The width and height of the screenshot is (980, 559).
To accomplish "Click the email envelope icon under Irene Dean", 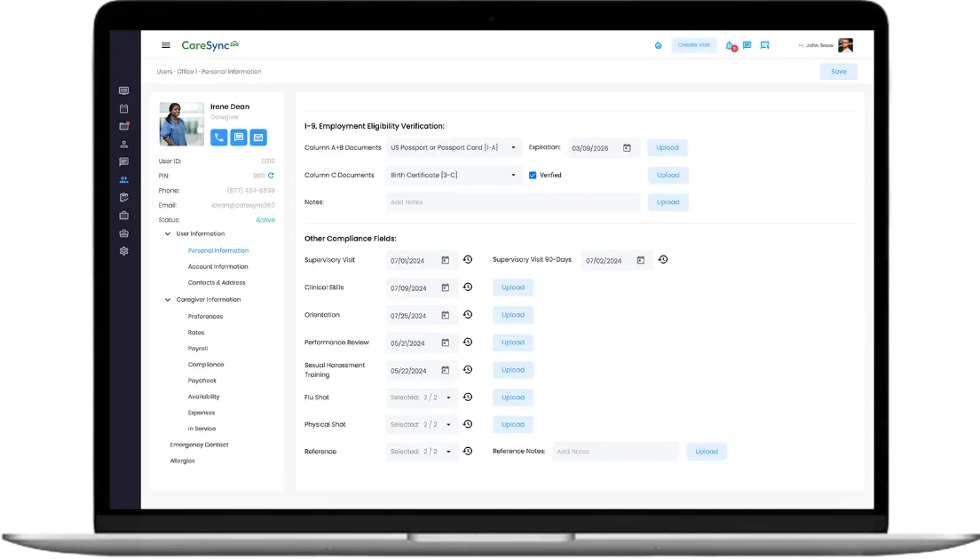I will pyautogui.click(x=258, y=137).
